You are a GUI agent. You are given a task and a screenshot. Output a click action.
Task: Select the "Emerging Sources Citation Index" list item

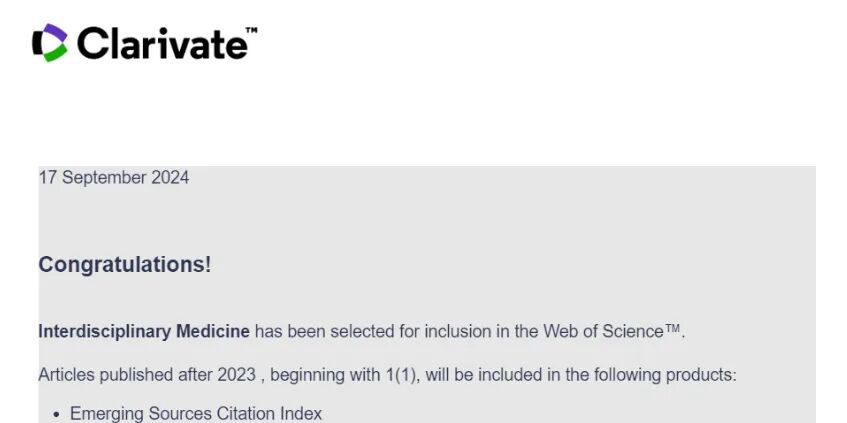pos(196,414)
